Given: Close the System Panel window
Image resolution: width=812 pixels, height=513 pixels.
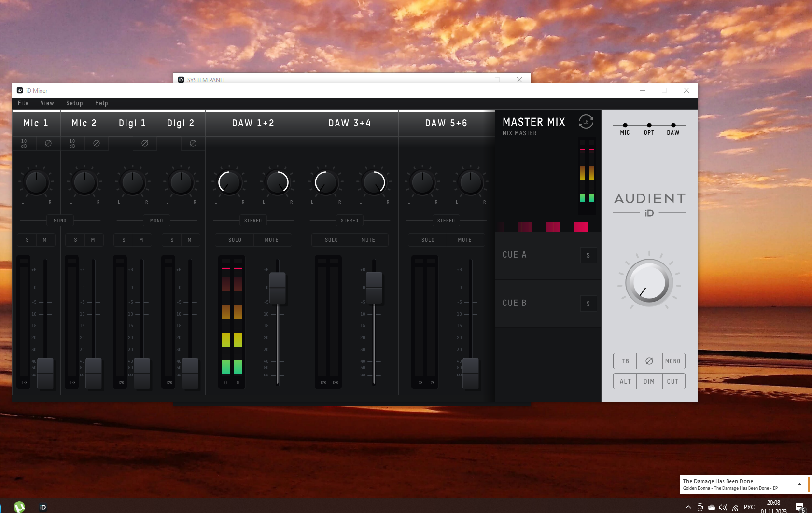Looking at the screenshot, I should point(519,80).
